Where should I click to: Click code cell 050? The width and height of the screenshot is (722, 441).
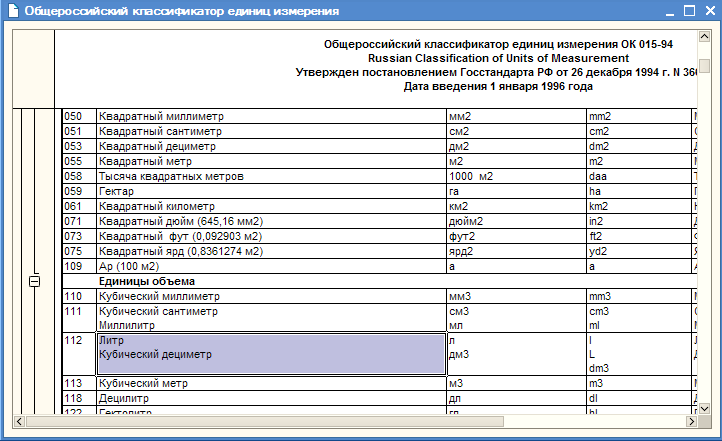[79, 116]
